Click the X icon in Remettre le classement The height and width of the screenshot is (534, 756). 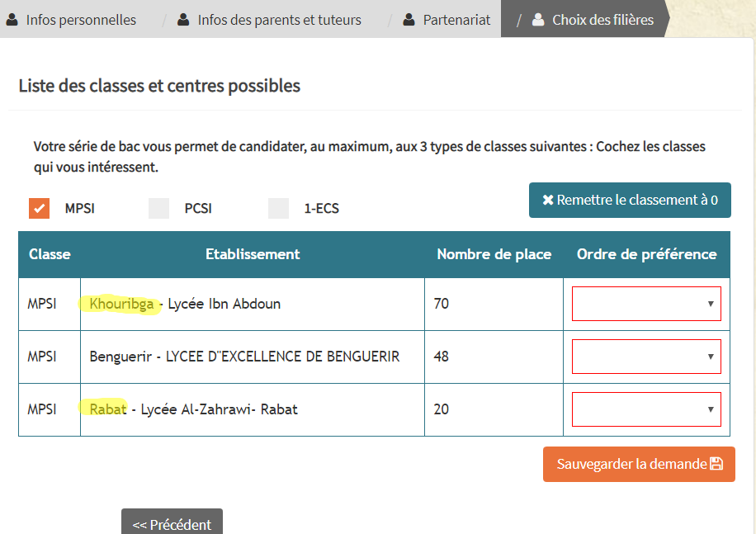[548, 200]
